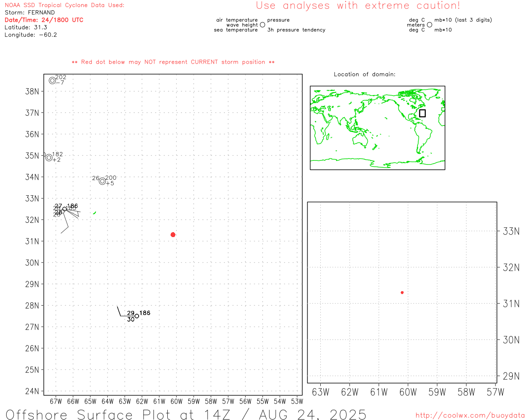Click the red dot in the zoomed inset map

[x=402, y=292]
